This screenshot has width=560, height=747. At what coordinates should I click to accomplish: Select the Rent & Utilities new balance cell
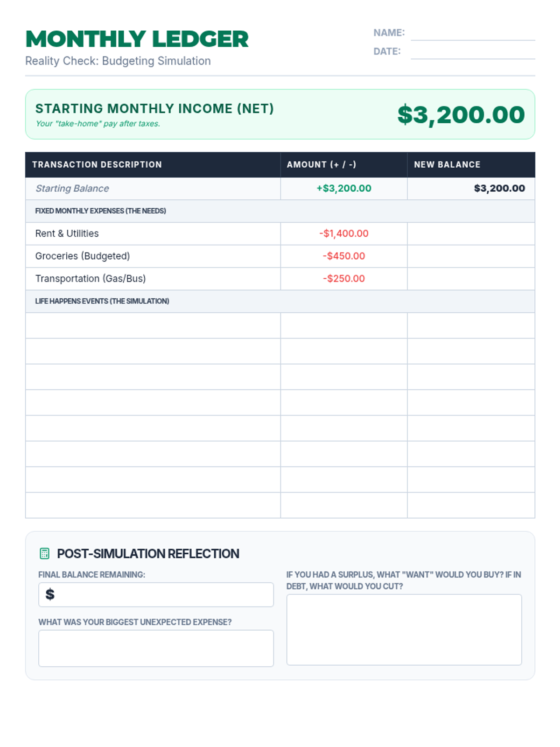(470, 233)
